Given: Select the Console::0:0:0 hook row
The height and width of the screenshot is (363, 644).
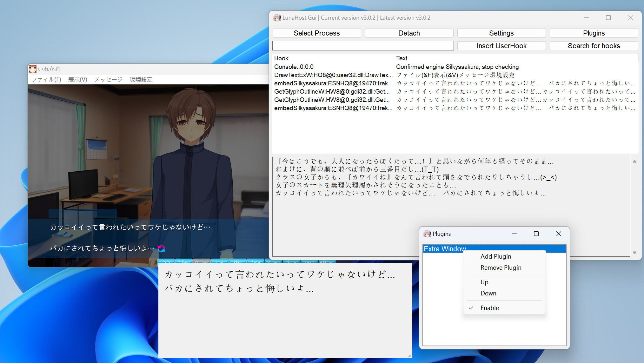Looking at the screenshot, I should (x=294, y=67).
